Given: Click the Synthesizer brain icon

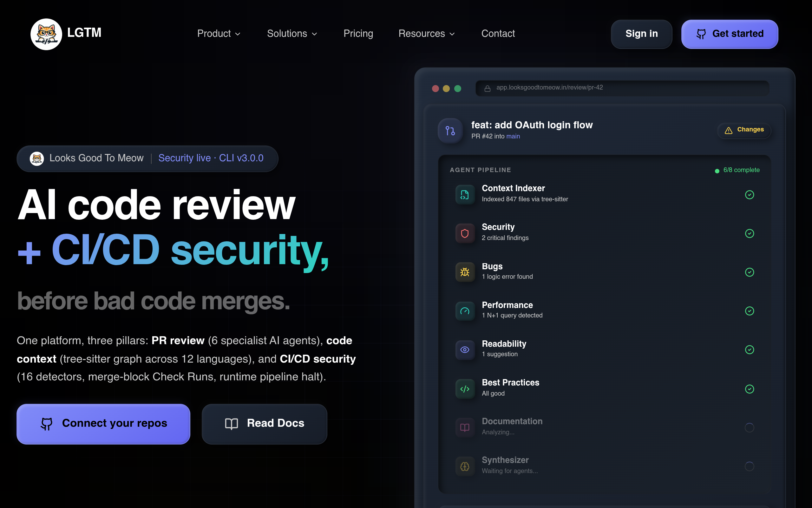Looking at the screenshot, I should (465, 466).
